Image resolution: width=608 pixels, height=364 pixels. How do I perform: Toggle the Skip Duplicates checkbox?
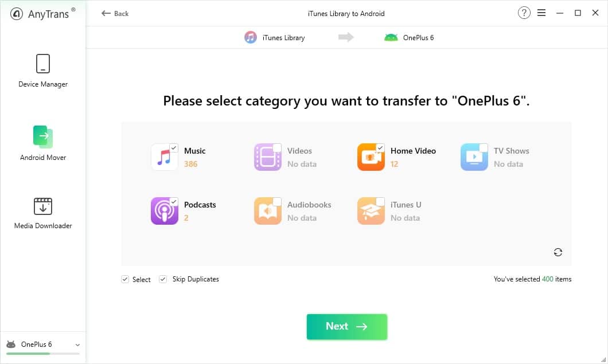[x=163, y=279]
